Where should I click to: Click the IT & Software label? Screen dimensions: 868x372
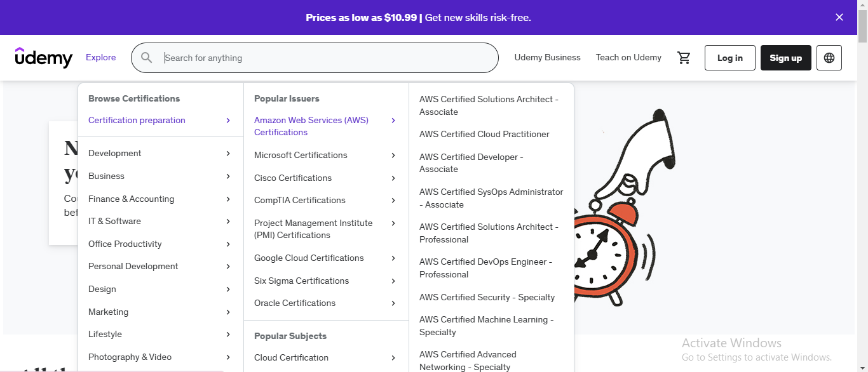[x=115, y=222]
